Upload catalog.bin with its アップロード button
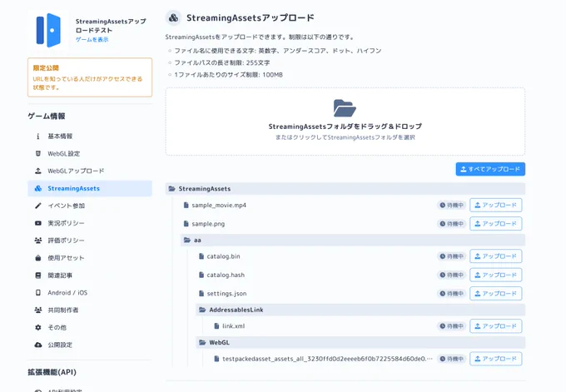566x392 pixels. (495, 256)
